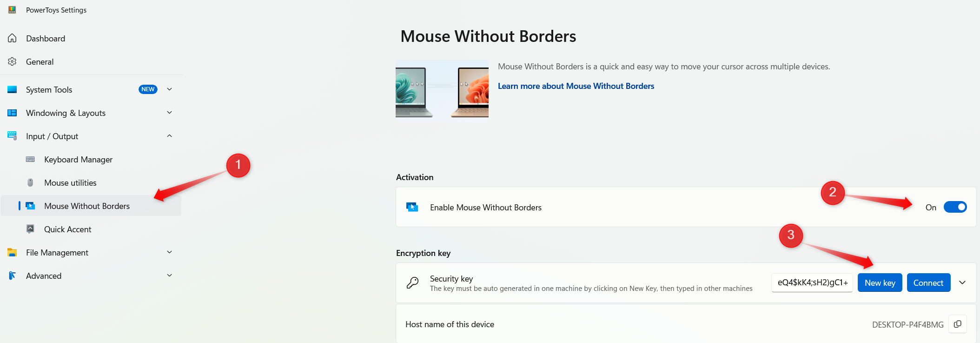The width and height of the screenshot is (980, 343).
Task: Click the Windowing & Layouts icon
Action: (x=12, y=113)
